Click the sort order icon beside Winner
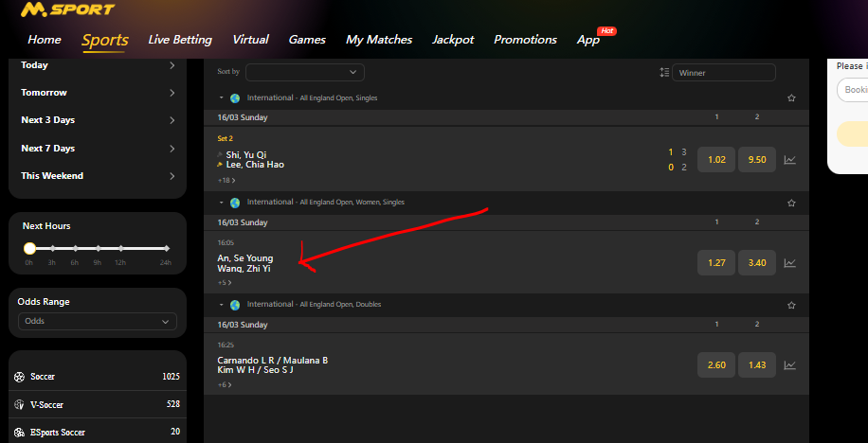This screenshot has height=443, width=868. 664,73
